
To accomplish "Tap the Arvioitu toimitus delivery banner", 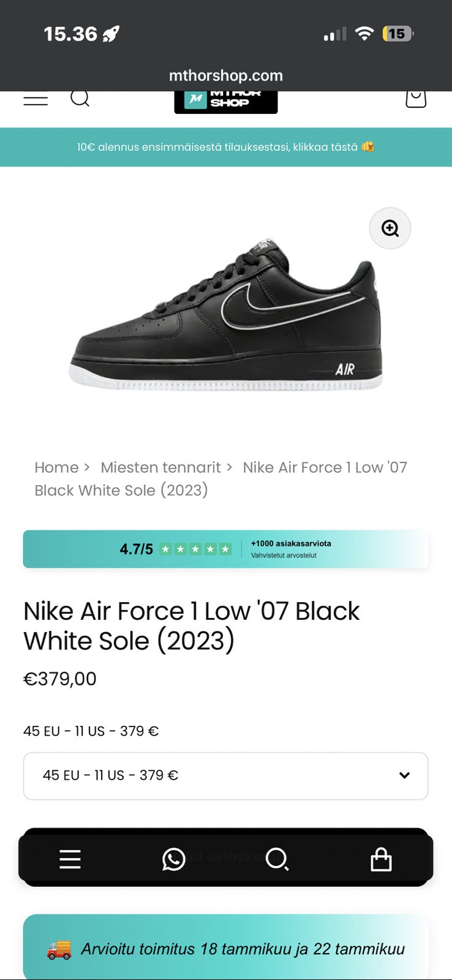I will coord(225,948).
